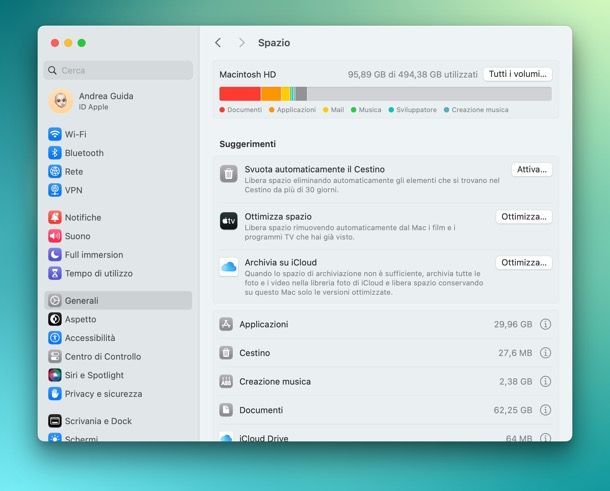610x491 pixels.
Task: Click the 2,38 GB size value
Action: point(516,381)
